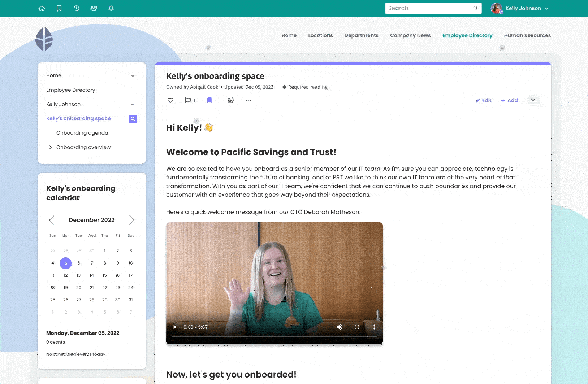Image resolution: width=588 pixels, height=384 pixels.
Task: Click the Edit page button
Action: click(x=483, y=100)
